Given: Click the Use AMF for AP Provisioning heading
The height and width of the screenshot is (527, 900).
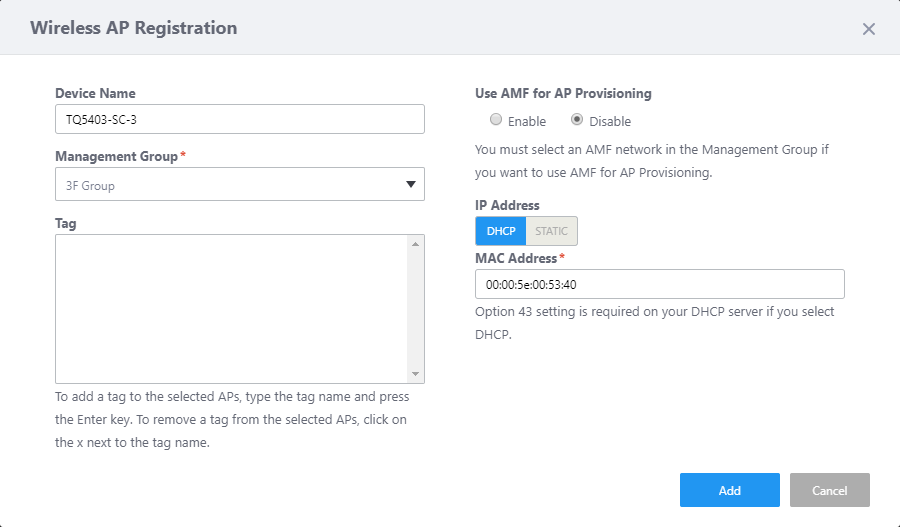Looking at the screenshot, I should coord(563,93).
